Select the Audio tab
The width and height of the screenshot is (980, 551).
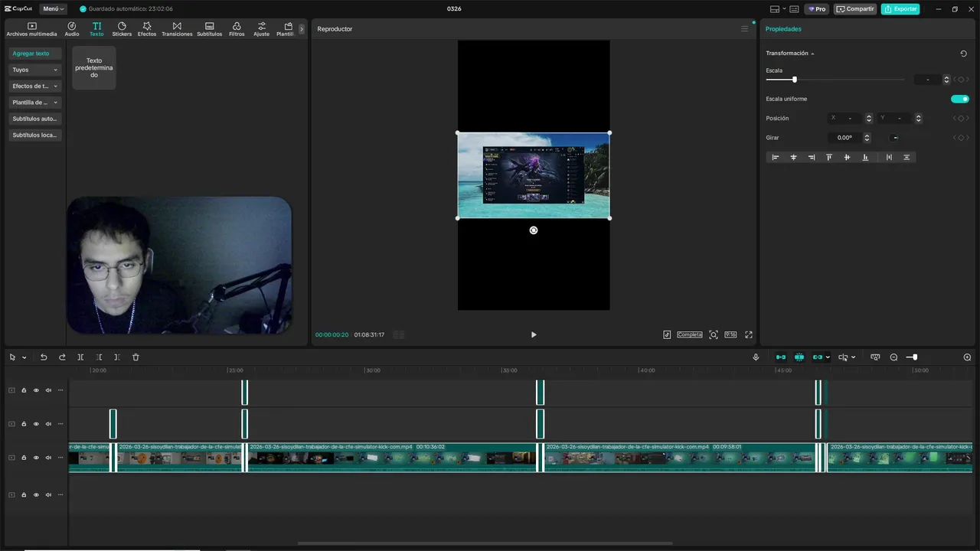point(72,29)
